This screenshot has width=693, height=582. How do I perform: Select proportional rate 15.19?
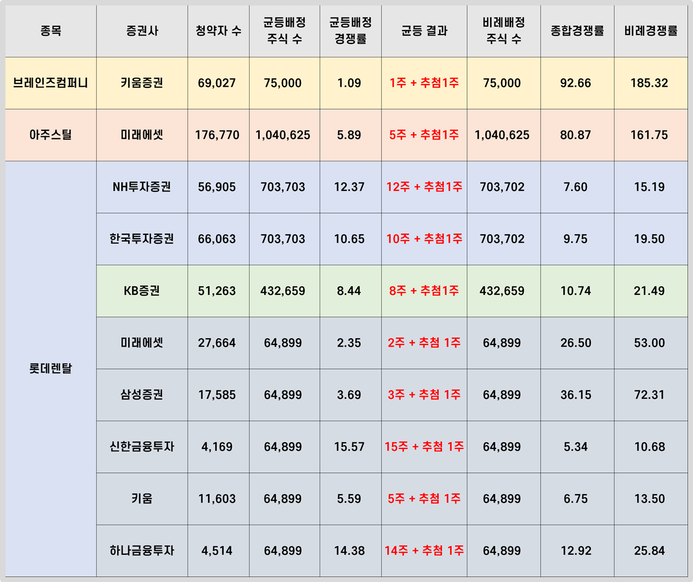point(649,187)
